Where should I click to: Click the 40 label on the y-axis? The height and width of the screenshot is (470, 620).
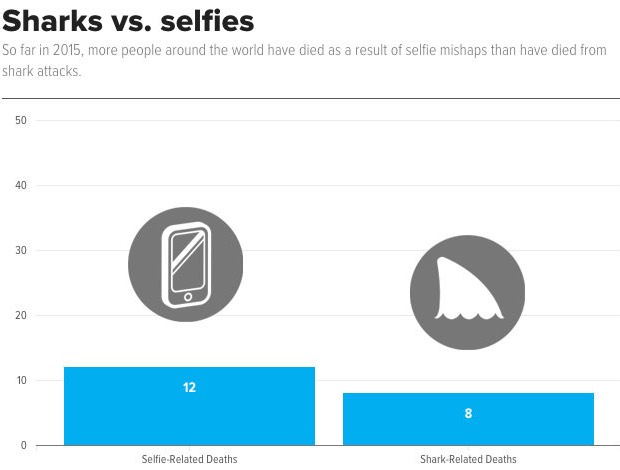(21, 185)
